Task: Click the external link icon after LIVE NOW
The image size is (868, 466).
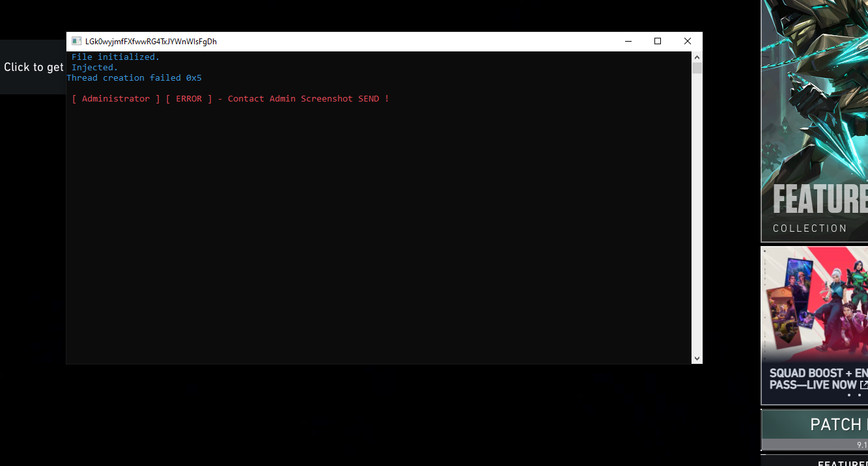Action: point(863,385)
